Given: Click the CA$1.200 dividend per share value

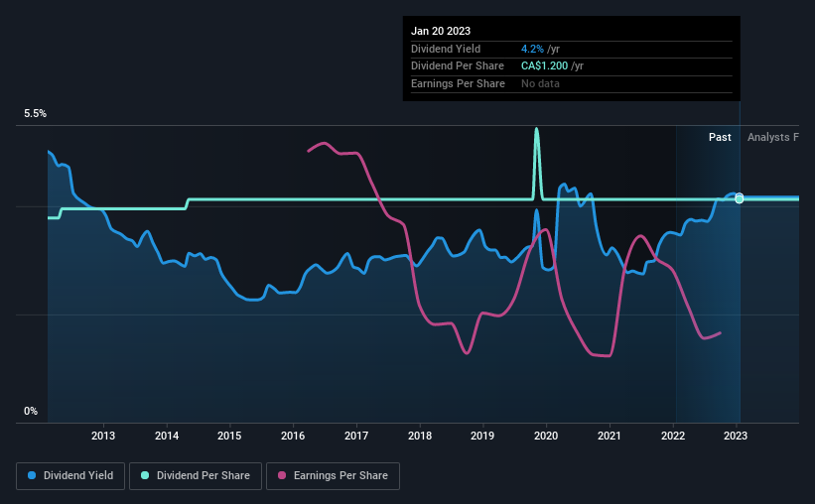Looking at the screenshot, I should point(544,66).
